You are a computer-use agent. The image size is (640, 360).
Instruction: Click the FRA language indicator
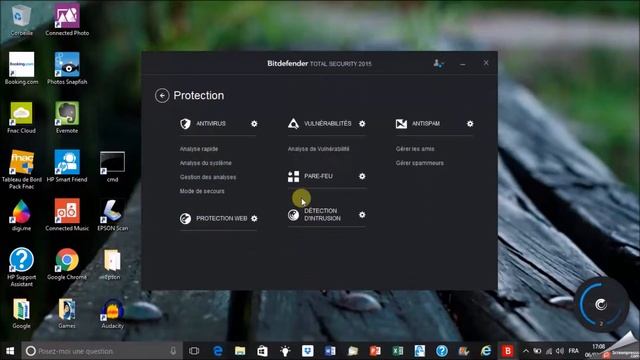point(573,351)
